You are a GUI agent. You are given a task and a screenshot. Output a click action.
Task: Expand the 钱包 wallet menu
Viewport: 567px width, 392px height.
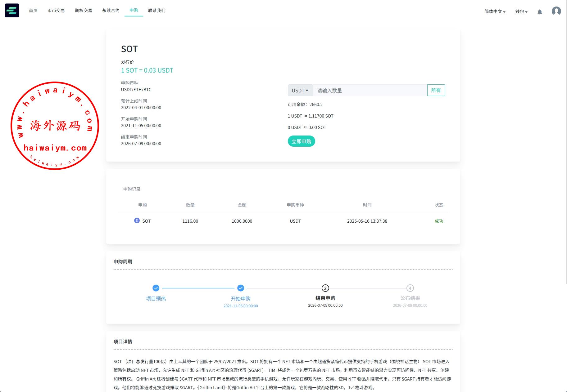(x=521, y=11)
